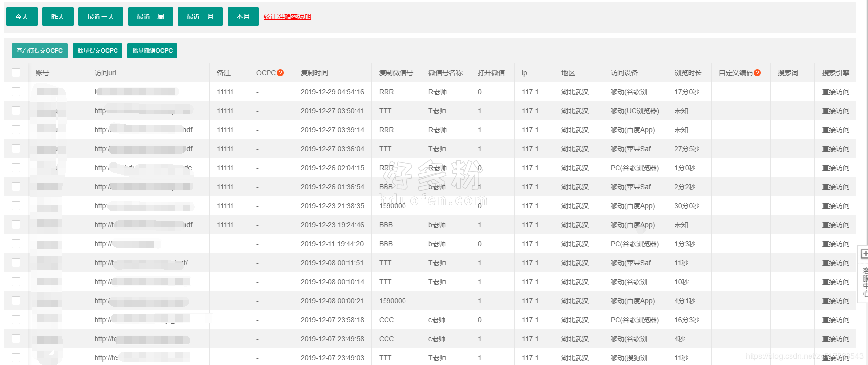Show 最近三天 records
This screenshot has width=868, height=365.
pos(101,17)
